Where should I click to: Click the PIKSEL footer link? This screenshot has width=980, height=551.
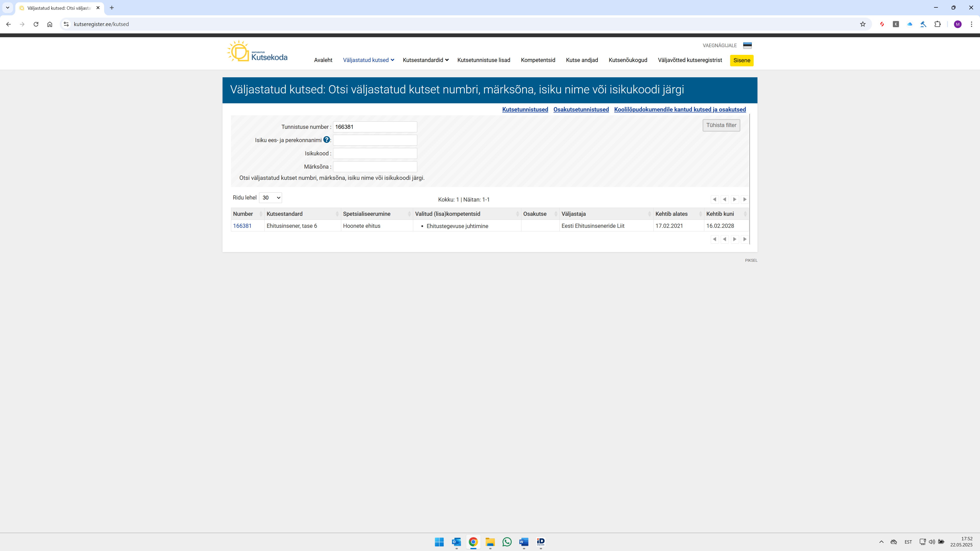tap(751, 260)
